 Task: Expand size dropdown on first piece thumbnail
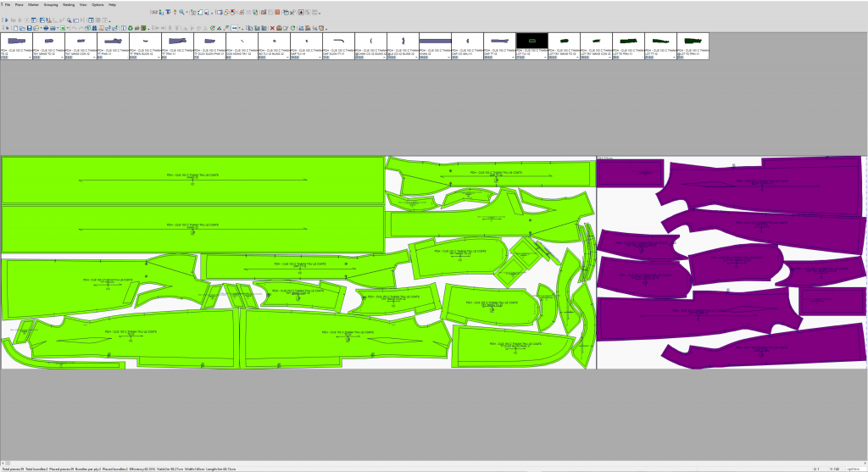(31, 57)
